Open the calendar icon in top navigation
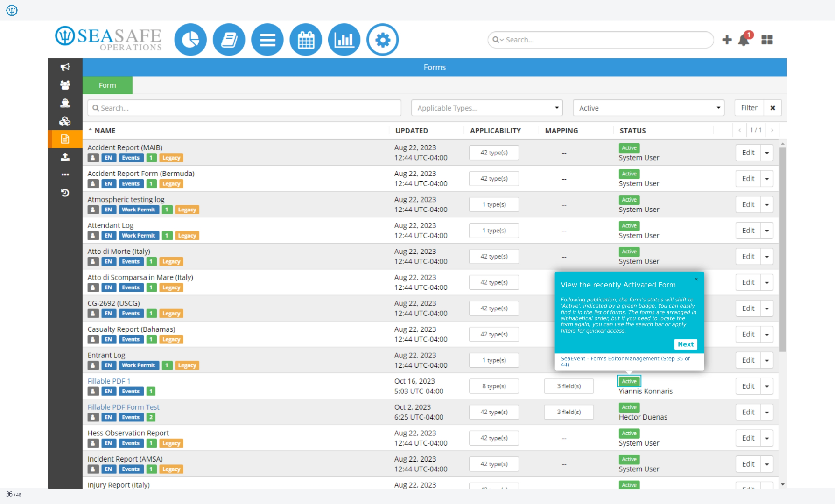Screen dimensions: 835x504 click(x=306, y=40)
